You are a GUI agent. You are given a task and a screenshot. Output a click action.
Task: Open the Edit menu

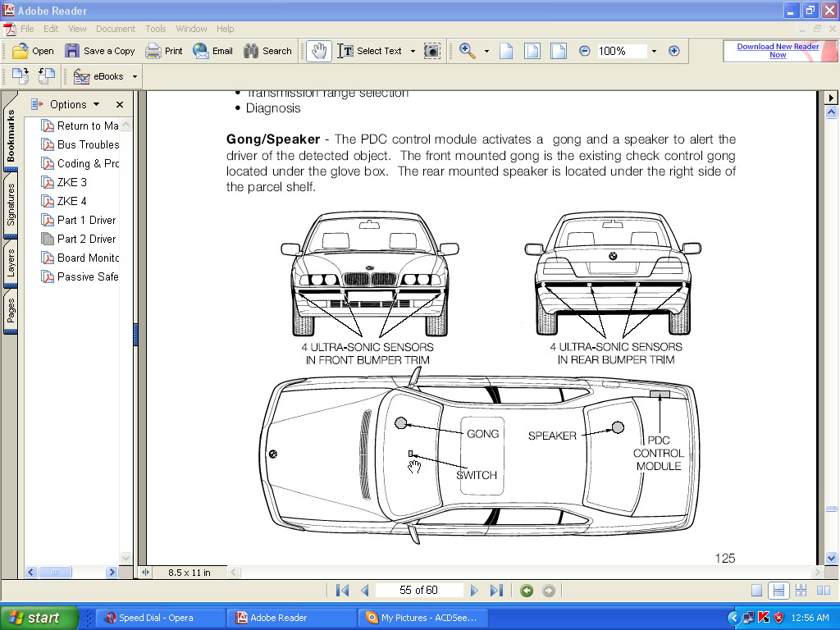click(x=51, y=29)
